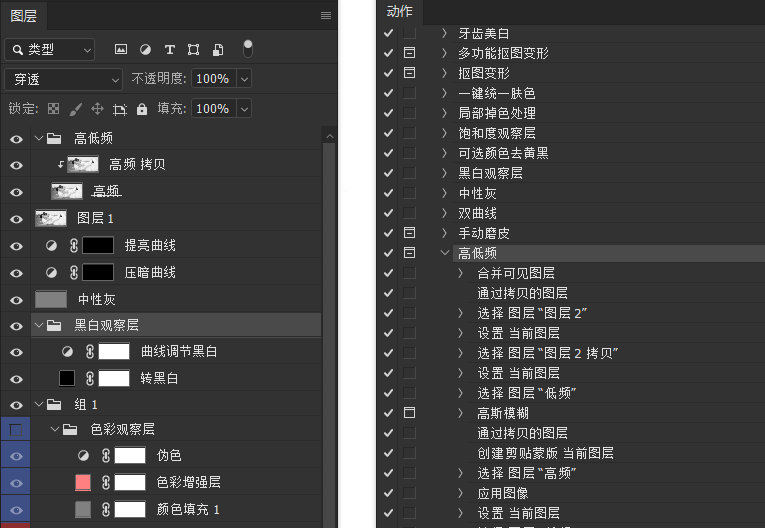Click the pink swatch of 色彩增强层
This screenshot has width=765, height=528.
[x=83, y=483]
